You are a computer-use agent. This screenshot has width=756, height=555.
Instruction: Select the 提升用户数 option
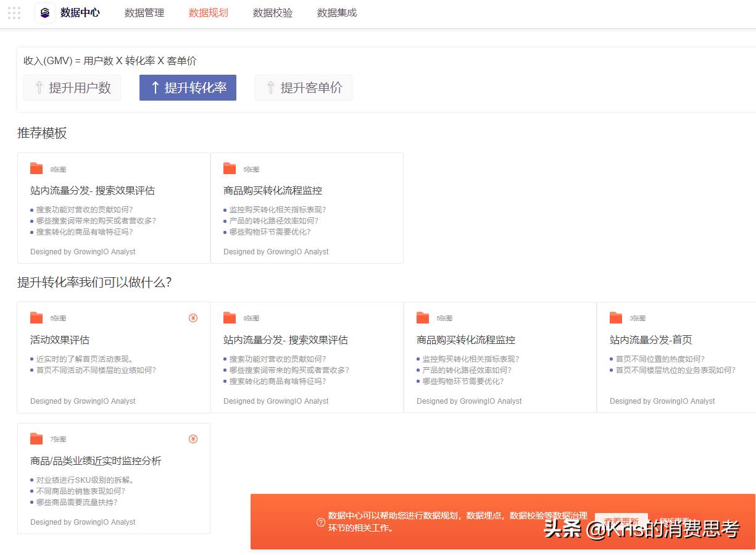click(x=72, y=88)
